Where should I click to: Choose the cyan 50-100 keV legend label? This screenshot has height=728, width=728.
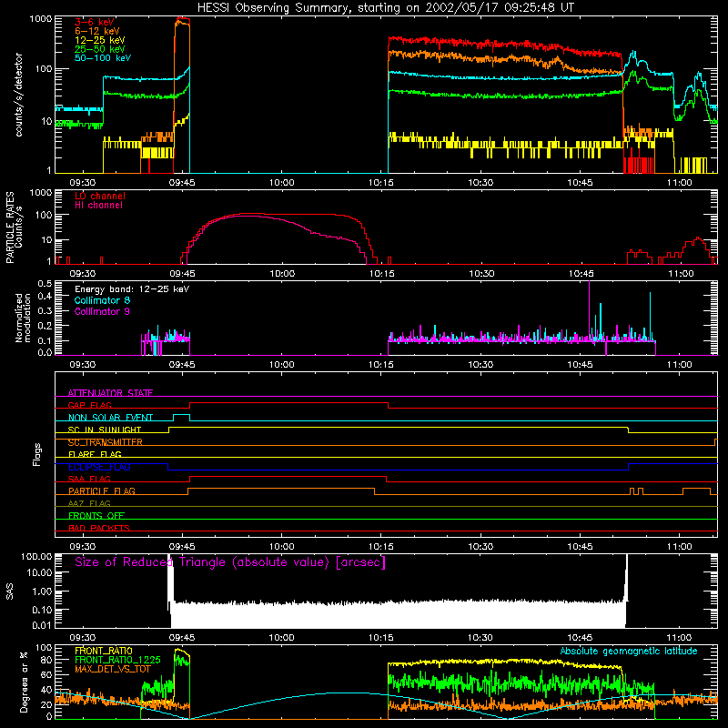[x=103, y=58]
